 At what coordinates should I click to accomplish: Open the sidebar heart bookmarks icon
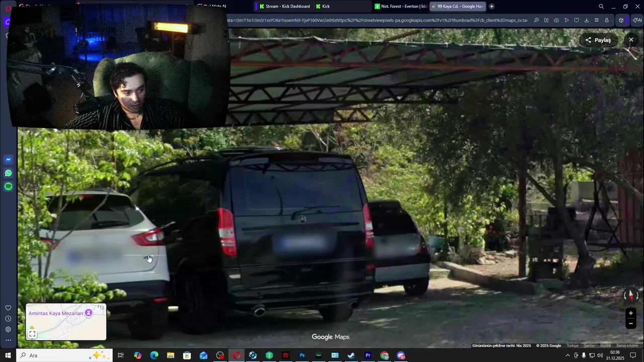[8, 308]
